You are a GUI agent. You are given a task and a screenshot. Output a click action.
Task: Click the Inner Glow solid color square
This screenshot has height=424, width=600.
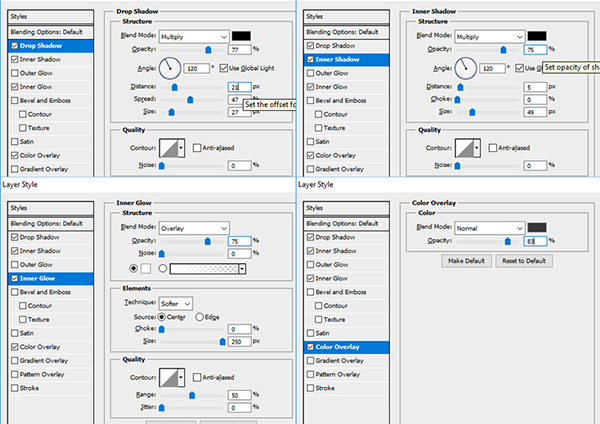147,269
